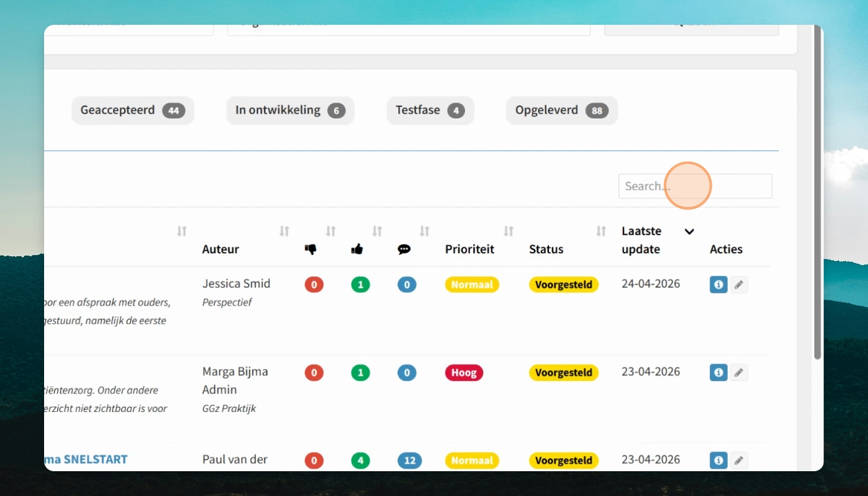This screenshot has height=496, width=868.
Task: Open info for the Jessica Smid row
Action: [x=719, y=285]
